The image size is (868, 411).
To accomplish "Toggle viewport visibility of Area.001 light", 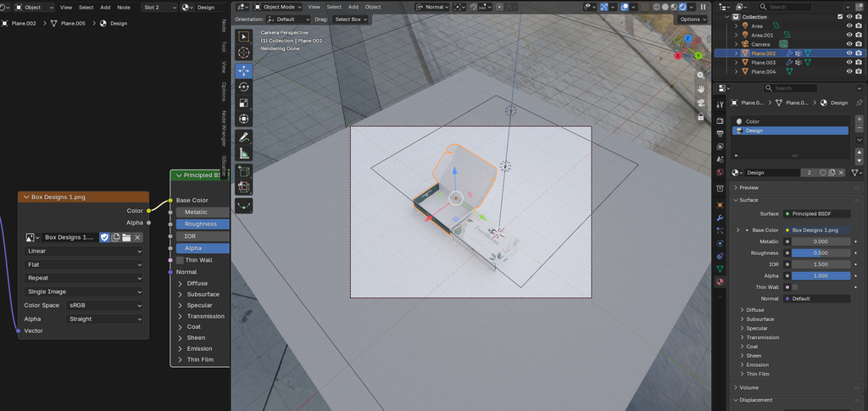I will pos(849,35).
